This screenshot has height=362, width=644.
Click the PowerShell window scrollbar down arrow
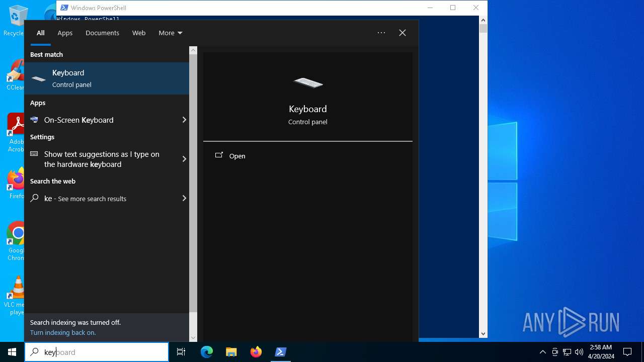[x=484, y=334]
